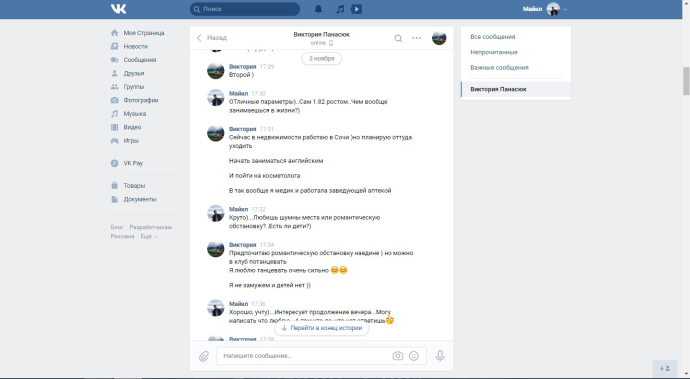Viewport: 690px width, 379px height.
Task: Expand the Майкл profile dropdown arrow
Action: coord(565,9)
